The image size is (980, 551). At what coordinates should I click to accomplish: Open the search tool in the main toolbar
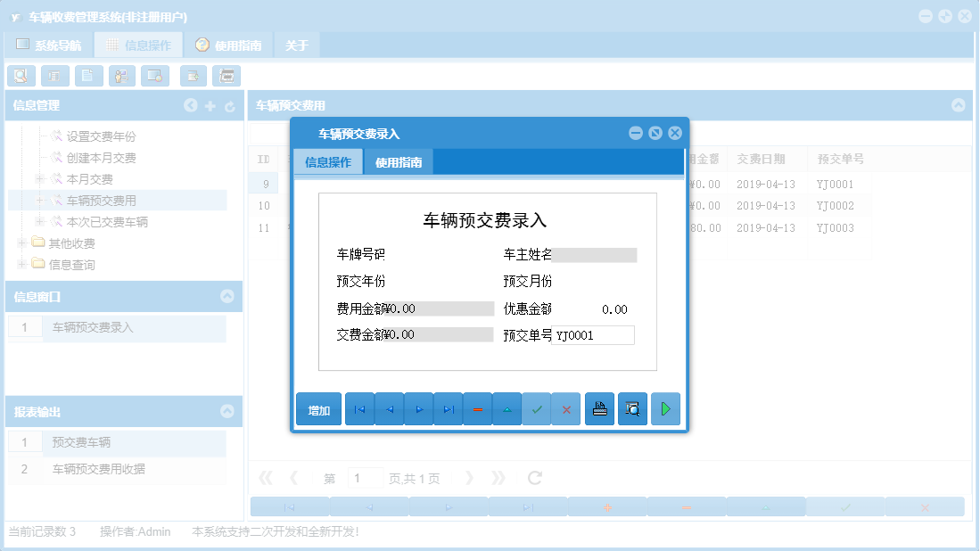[21, 76]
